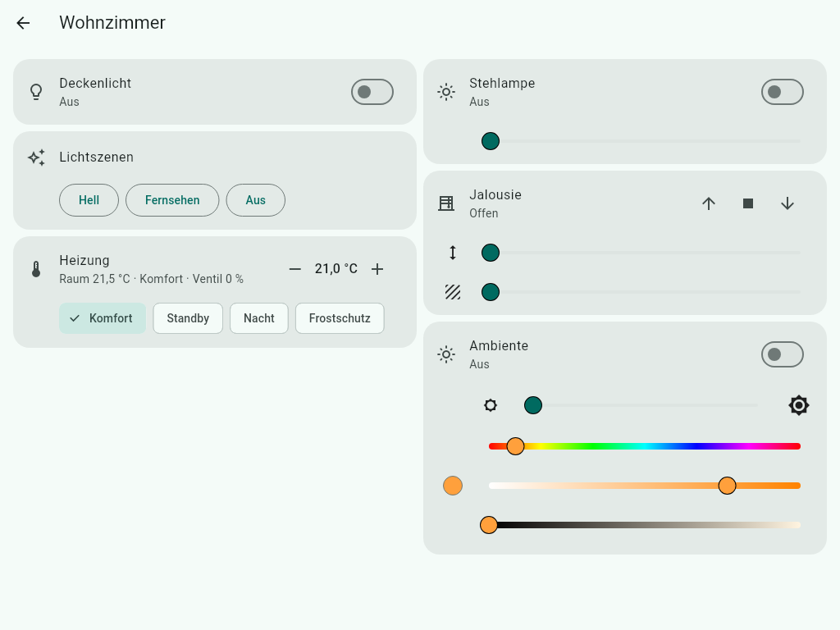Activate the Aus light scene
Screen dimensions: 840x630
click(256, 200)
